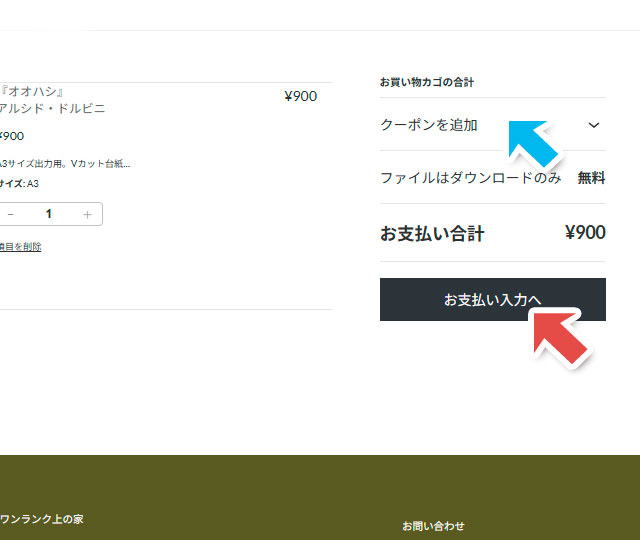Click the お買い物カゴの合計 heading
The width and height of the screenshot is (640, 540).
click(426, 82)
